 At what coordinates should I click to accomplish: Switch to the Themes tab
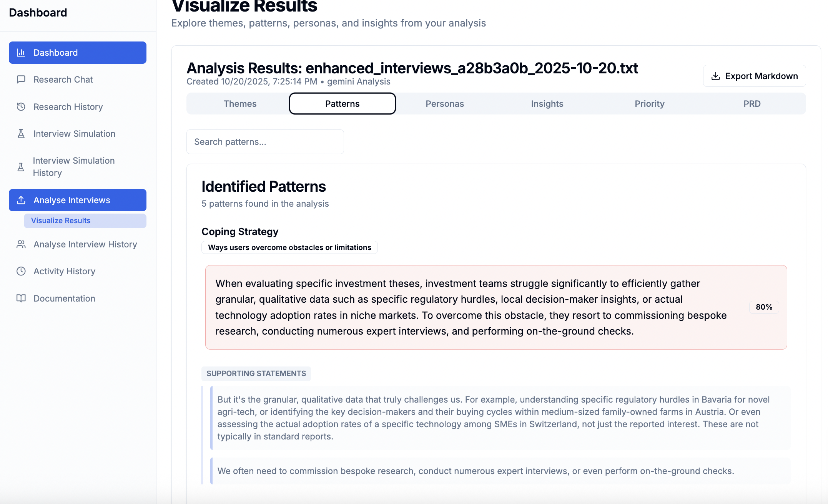coord(240,103)
